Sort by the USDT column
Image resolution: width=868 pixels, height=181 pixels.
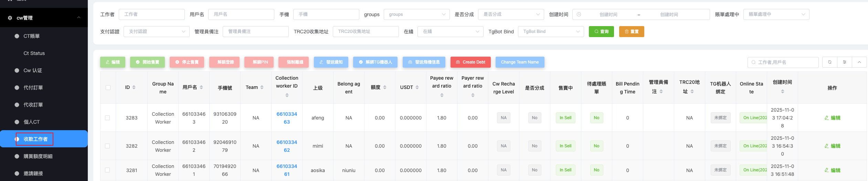click(x=417, y=88)
